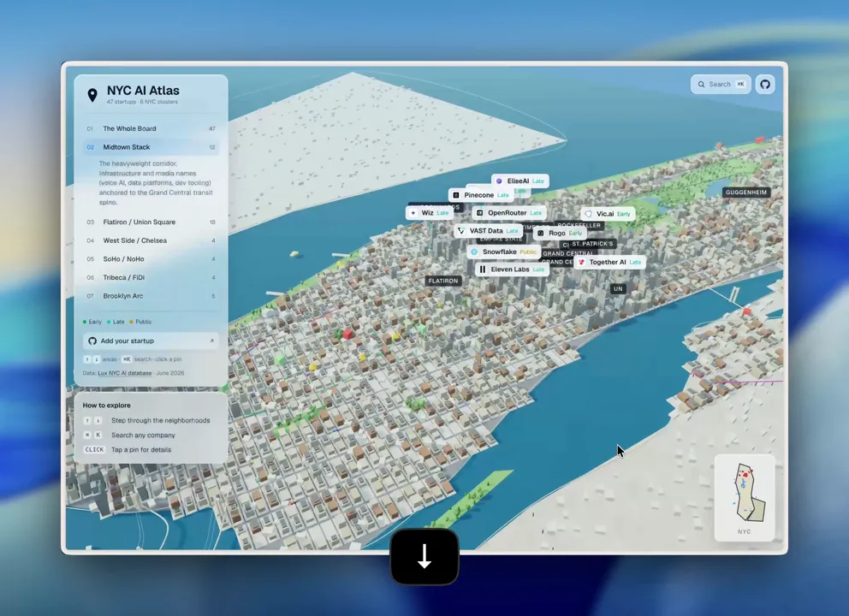Click the NYC AI Atlas map pin icon
849x616 pixels.
(92, 95)
